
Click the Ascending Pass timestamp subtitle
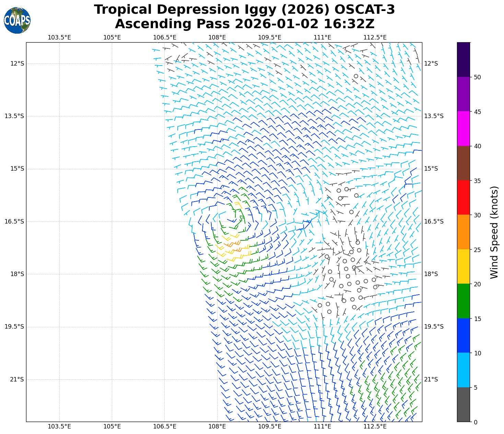244,24
